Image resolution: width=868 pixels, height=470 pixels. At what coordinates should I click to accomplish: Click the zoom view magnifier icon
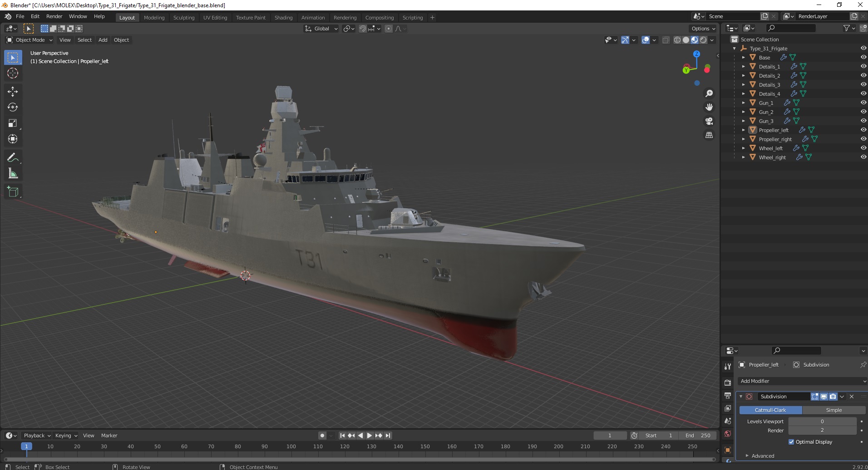709,93
